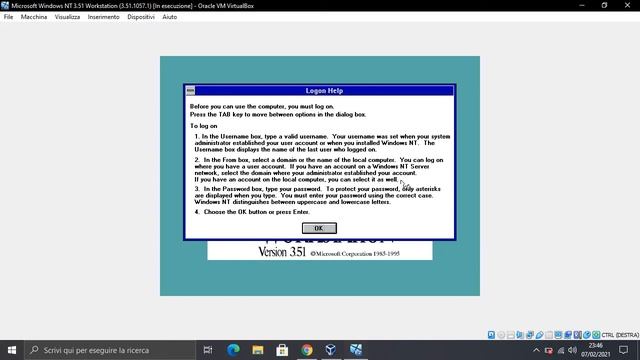This screenshot has height=360, width=640.
Task: Open the Visualizza menu
Action: [x=67, y=17]
